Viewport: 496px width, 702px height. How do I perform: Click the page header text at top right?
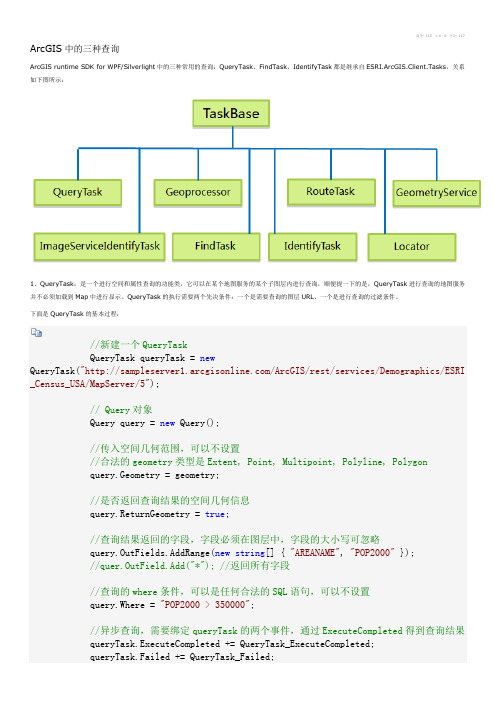(440, 36)
